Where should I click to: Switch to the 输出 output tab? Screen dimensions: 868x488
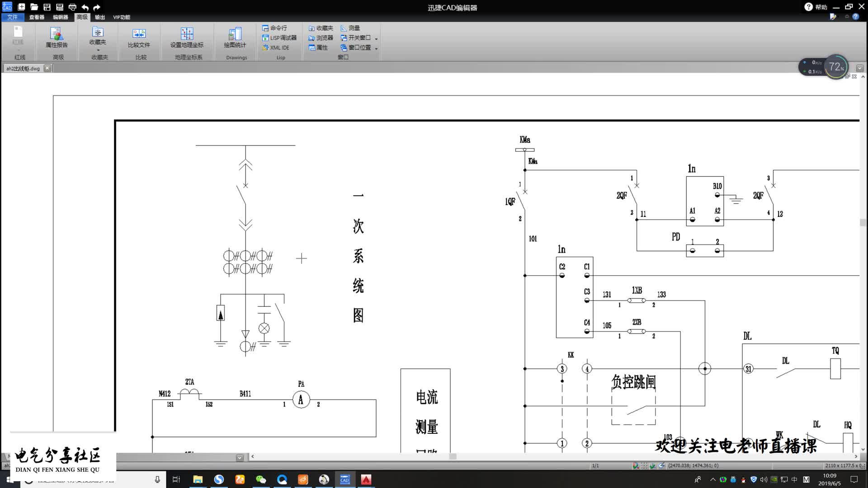[100, 17]
